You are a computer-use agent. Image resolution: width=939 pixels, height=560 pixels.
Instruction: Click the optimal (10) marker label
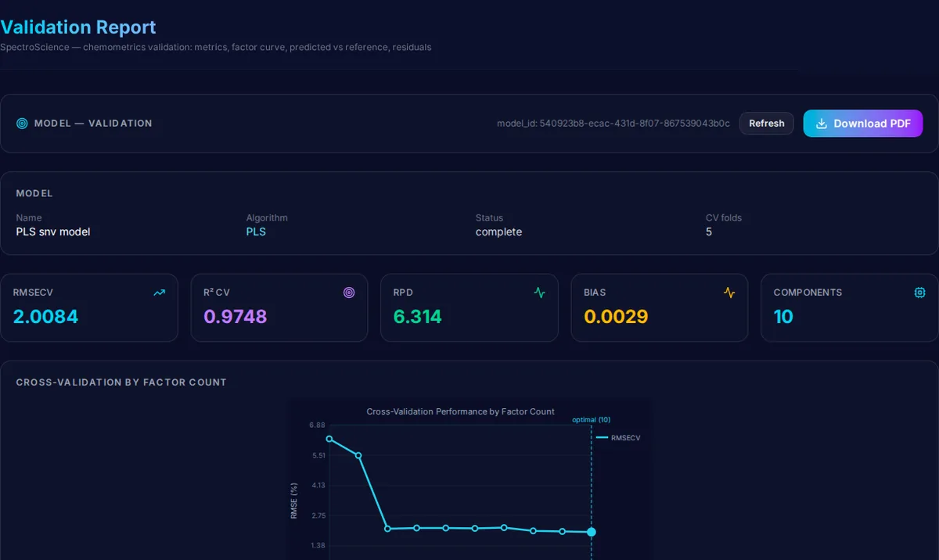click(592, 420)
